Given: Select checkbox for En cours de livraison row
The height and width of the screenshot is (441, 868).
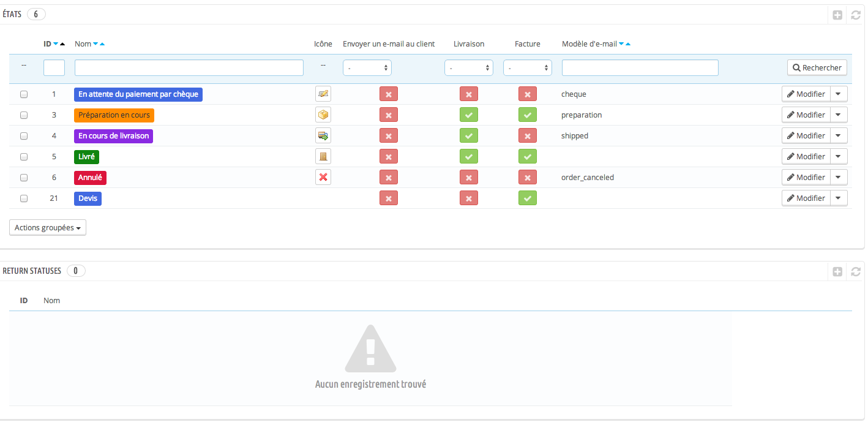Looking at the screenshot, I should [x=24, y=136].
